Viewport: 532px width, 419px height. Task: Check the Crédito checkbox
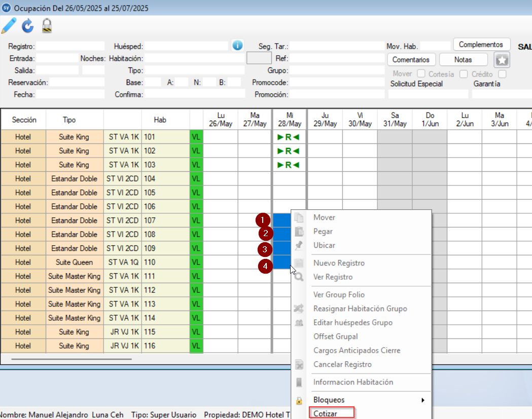point(502,74)
